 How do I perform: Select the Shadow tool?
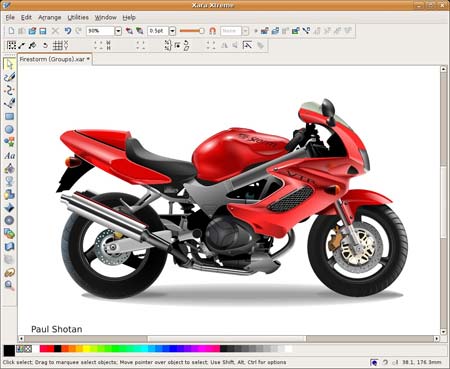click(x=9, y=194)
